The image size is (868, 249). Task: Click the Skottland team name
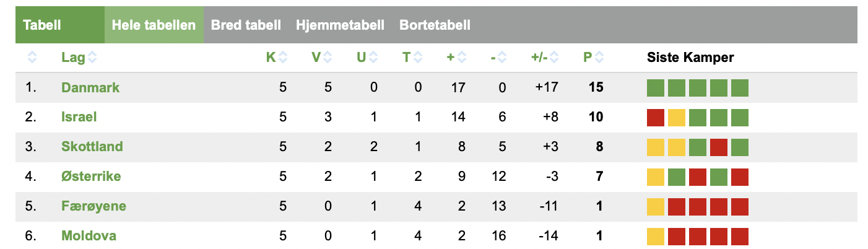pyautogui.click(x=92, y=147)
